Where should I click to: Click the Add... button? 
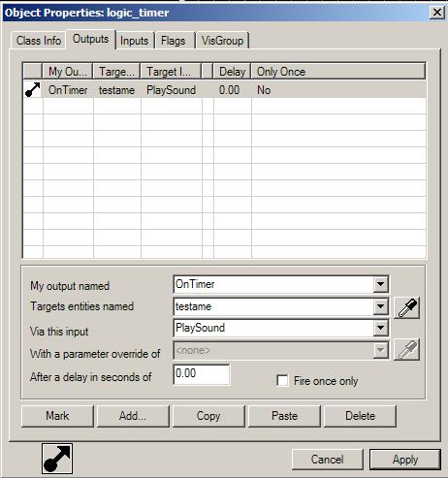coord(133,416)
